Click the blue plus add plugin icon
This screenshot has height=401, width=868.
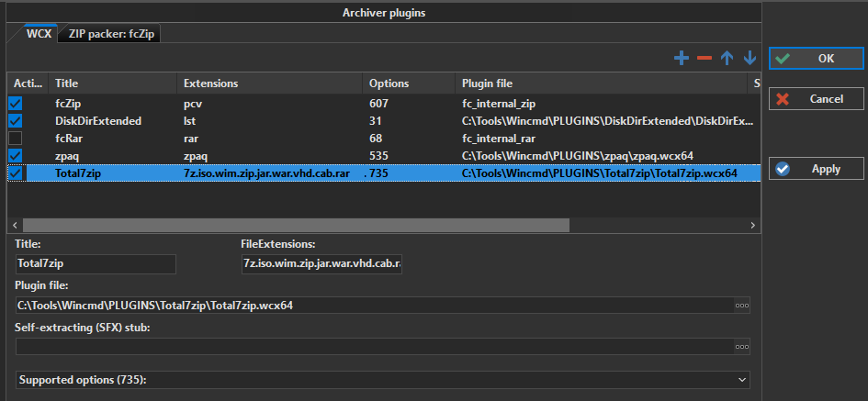pos(682,59)
